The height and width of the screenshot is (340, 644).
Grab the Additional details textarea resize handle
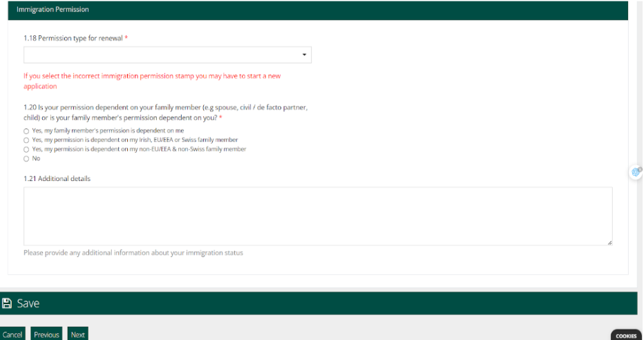tap(609, 243)
